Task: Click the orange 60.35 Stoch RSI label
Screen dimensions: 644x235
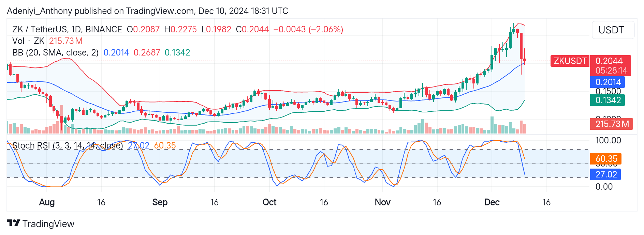Action: coord(606,159)
